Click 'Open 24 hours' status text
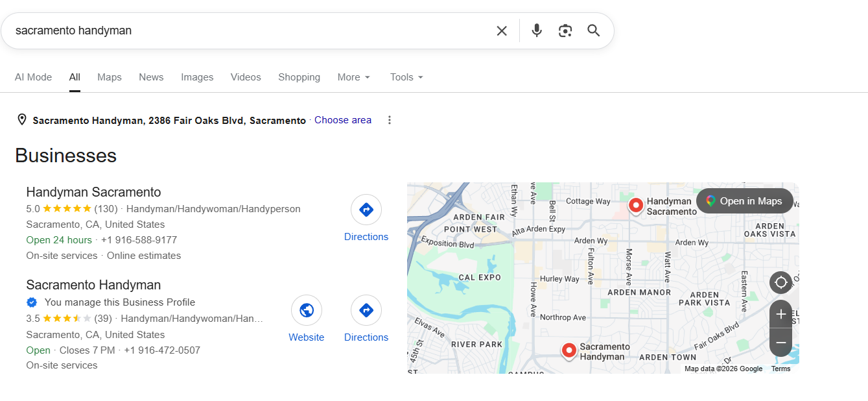The width and height of the screenshot is (868, 401). pyautogui.click(x=59, y=240)
